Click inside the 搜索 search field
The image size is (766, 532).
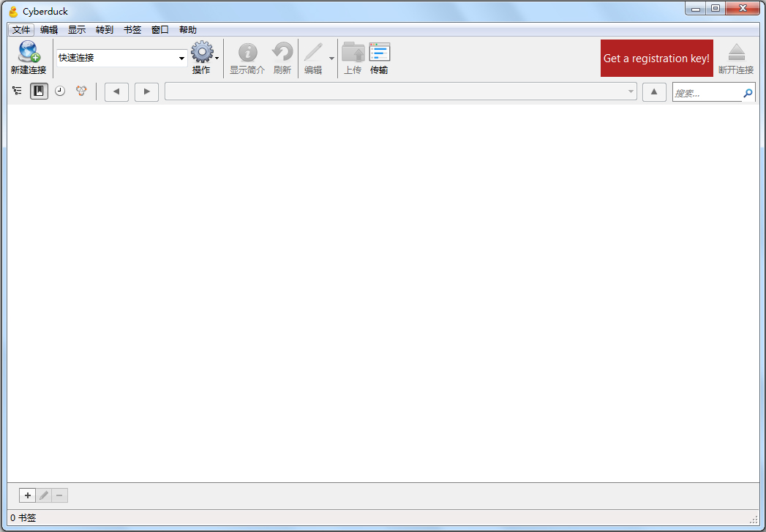pos(706,92)
